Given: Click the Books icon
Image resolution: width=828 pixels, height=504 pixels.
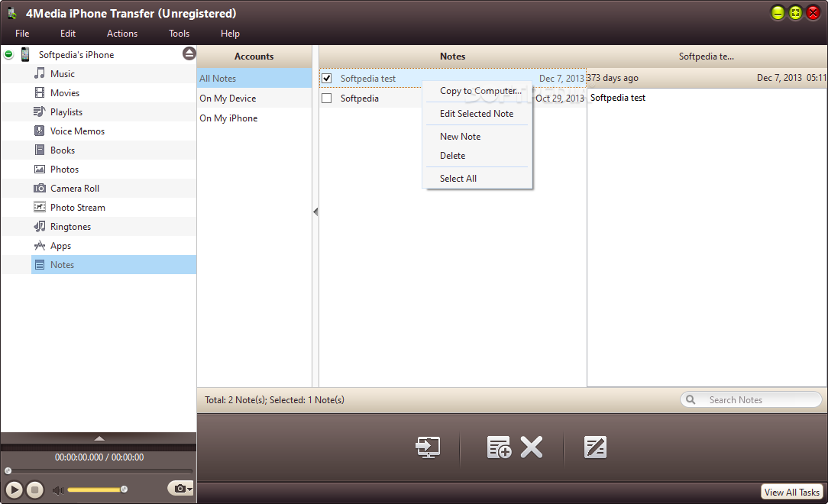Looking at the screenshot, I should coord(40,150).
